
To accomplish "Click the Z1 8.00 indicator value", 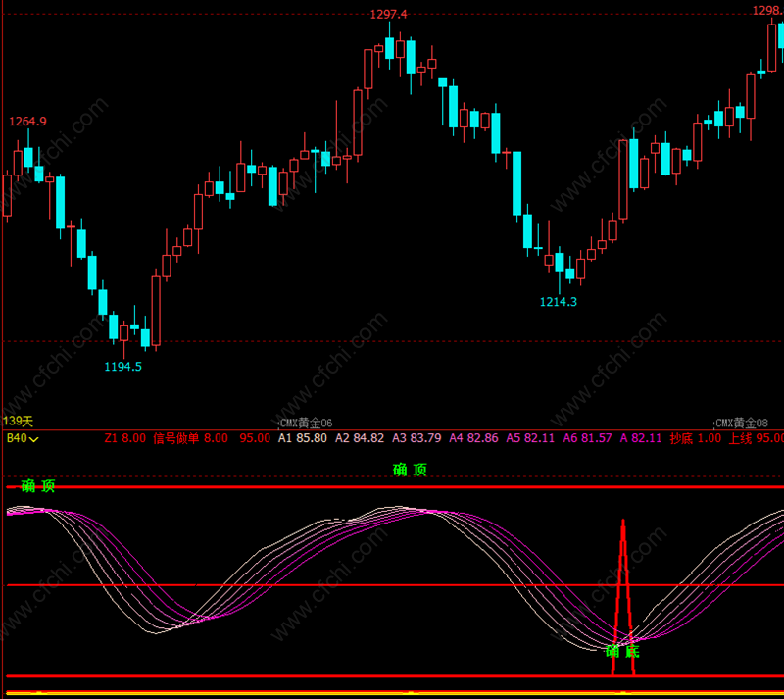I will (125, 438).
